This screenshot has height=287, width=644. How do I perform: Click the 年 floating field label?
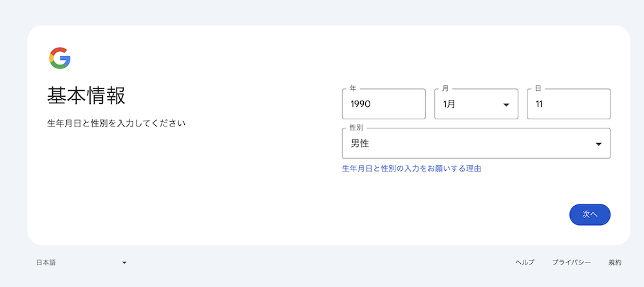coord(353,88)
